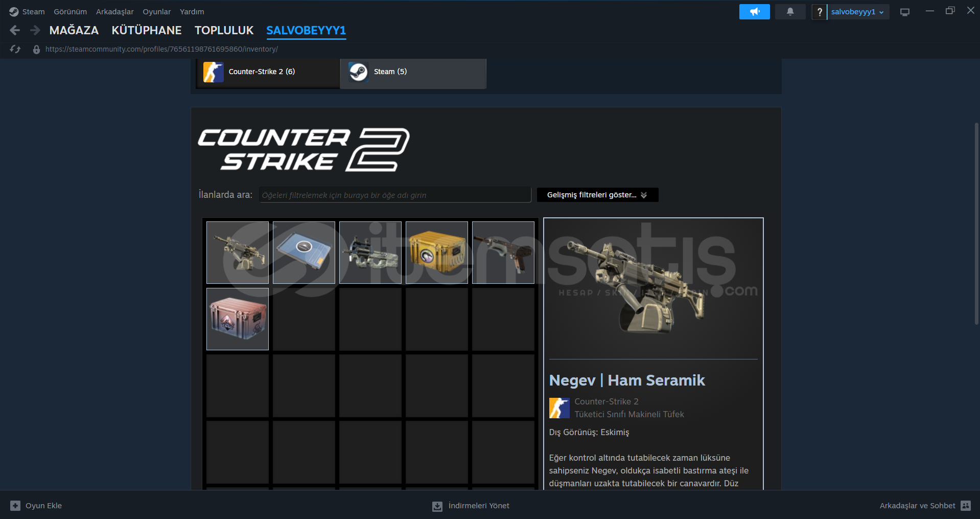Open the Steam menu
Viewport: 980px width, 519px height.
click(33, 12)
